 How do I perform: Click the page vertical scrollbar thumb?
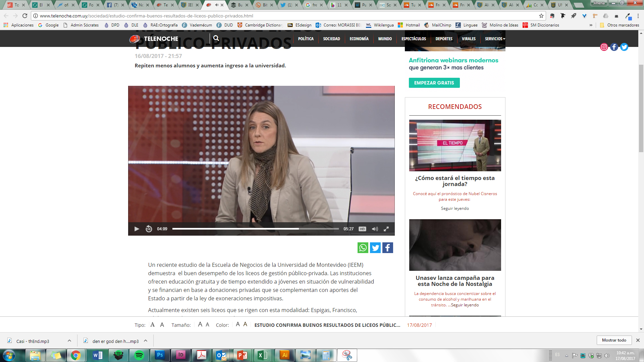[641, 108]
